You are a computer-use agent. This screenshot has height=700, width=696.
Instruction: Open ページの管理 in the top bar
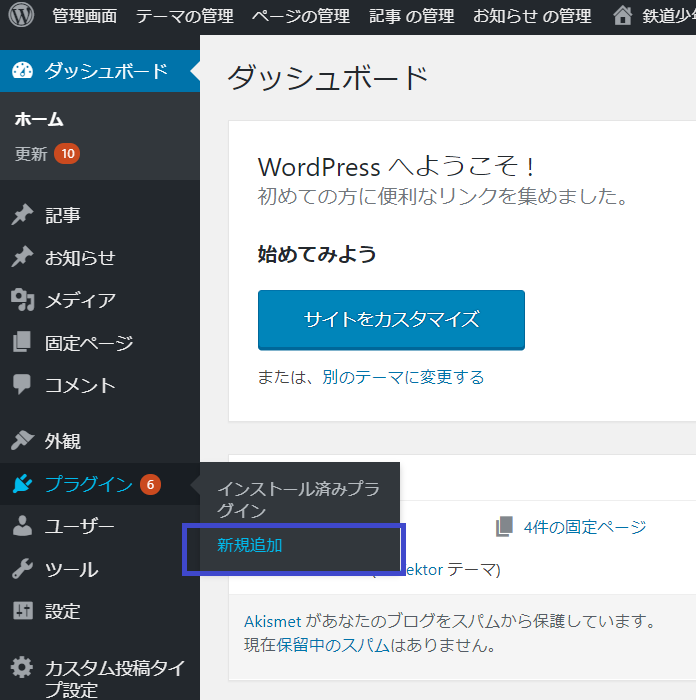click(x=301, y=16)
